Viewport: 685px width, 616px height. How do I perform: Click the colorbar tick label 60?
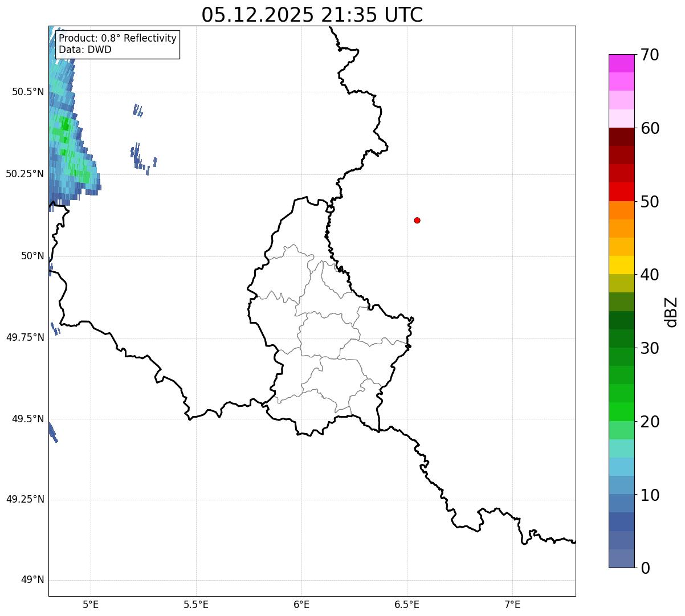coord(650,128)
